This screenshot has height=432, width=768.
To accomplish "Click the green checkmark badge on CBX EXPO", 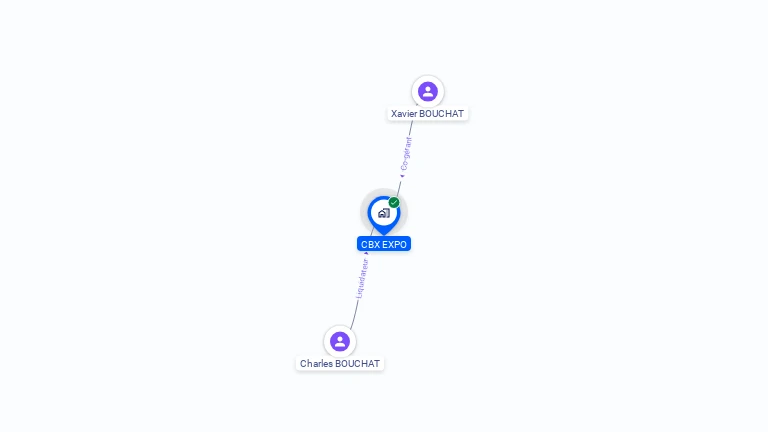I will [x=394, y=202].
